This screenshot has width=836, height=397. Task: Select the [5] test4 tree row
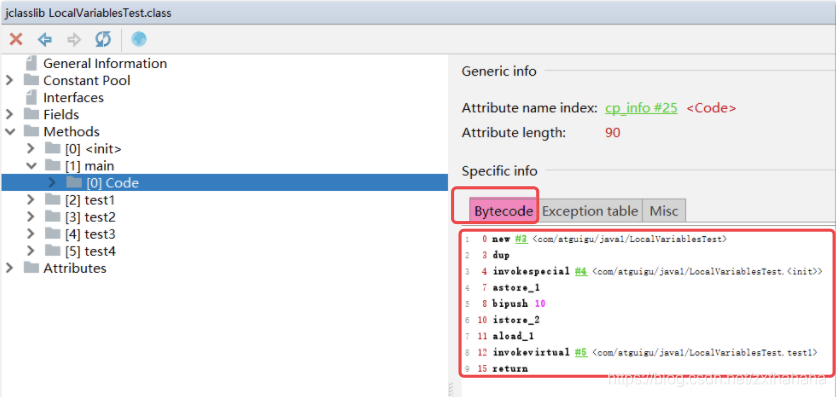tap(90, 251)
